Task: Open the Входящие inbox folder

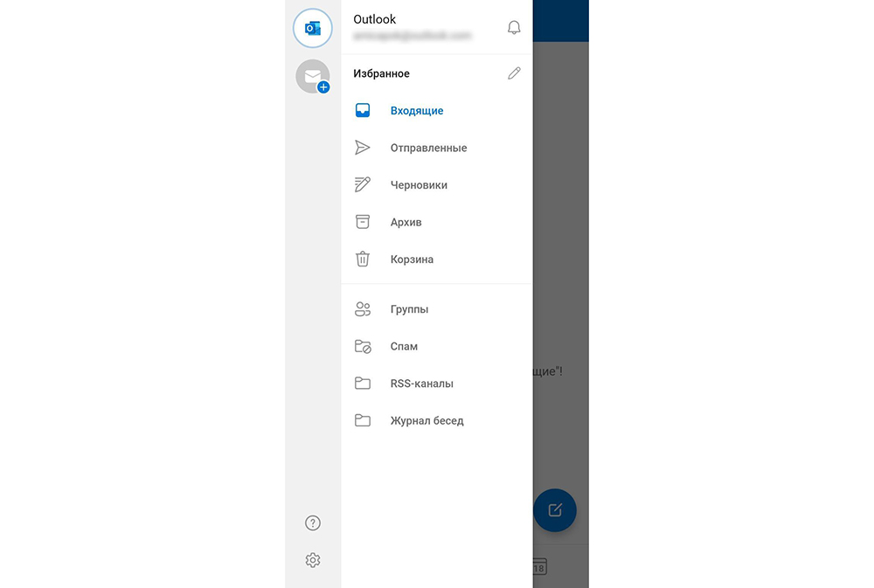Action: coord(417,111)
